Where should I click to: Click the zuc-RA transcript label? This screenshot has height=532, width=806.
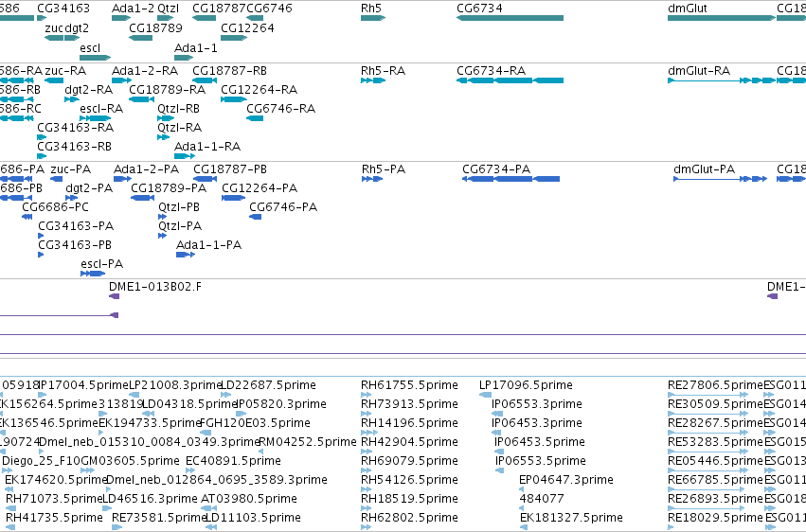(65, 70)
